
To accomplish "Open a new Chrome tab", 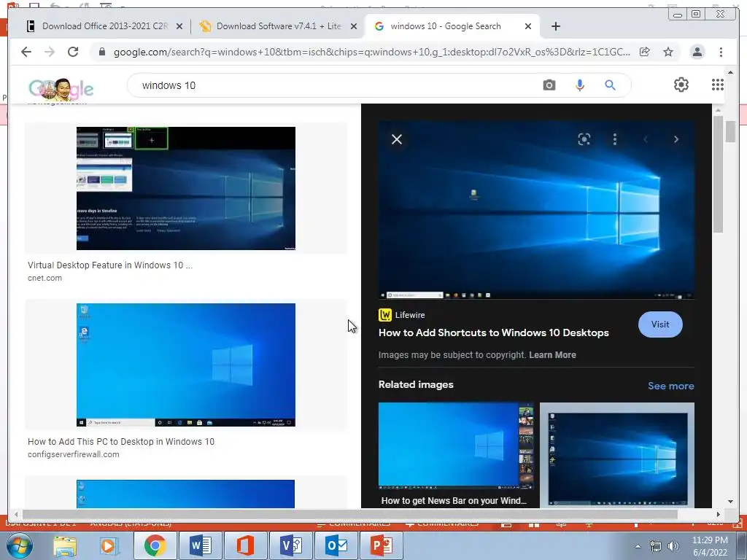I will (555, 26).
